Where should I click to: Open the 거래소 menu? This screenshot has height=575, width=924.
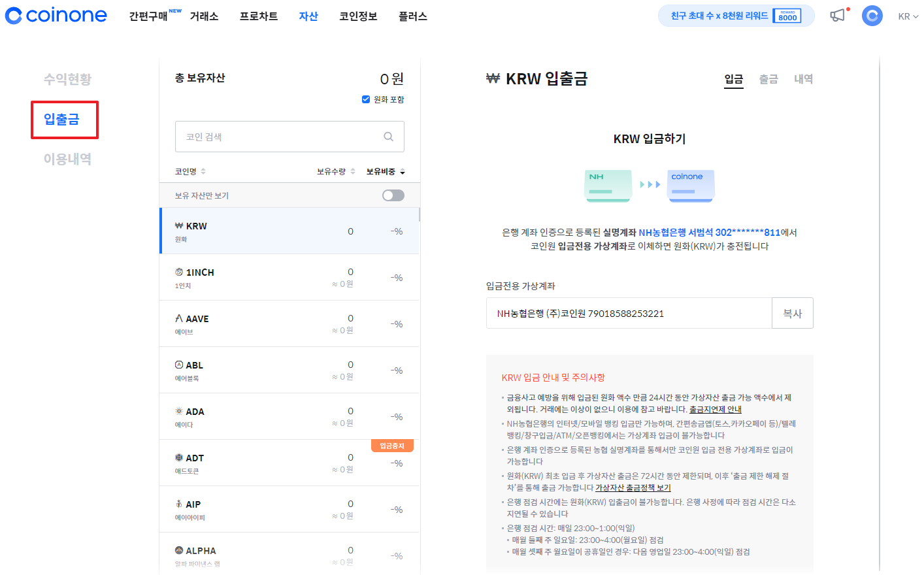coord(204,16)
